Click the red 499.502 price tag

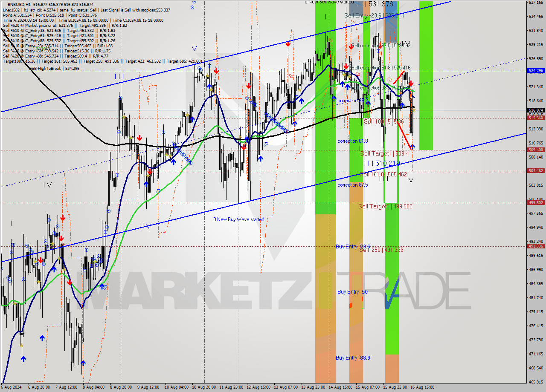(x=536, y=203)
